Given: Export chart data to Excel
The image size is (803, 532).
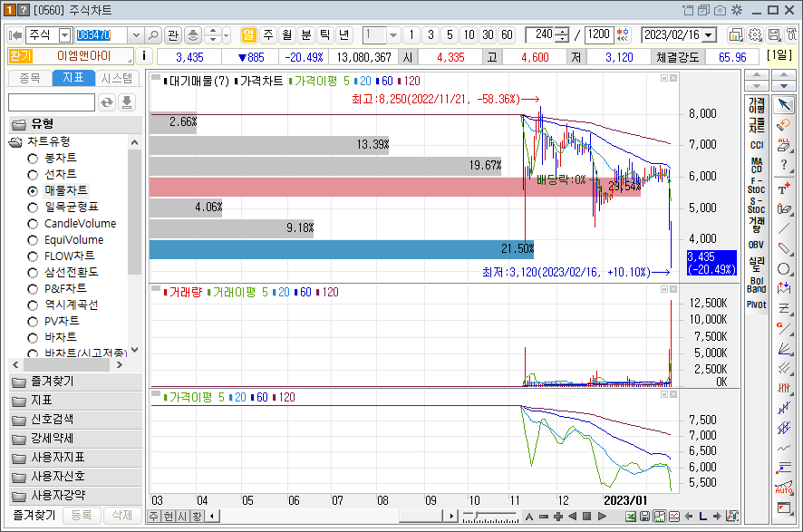Looking at the screenshot, I should click(631, 516).
